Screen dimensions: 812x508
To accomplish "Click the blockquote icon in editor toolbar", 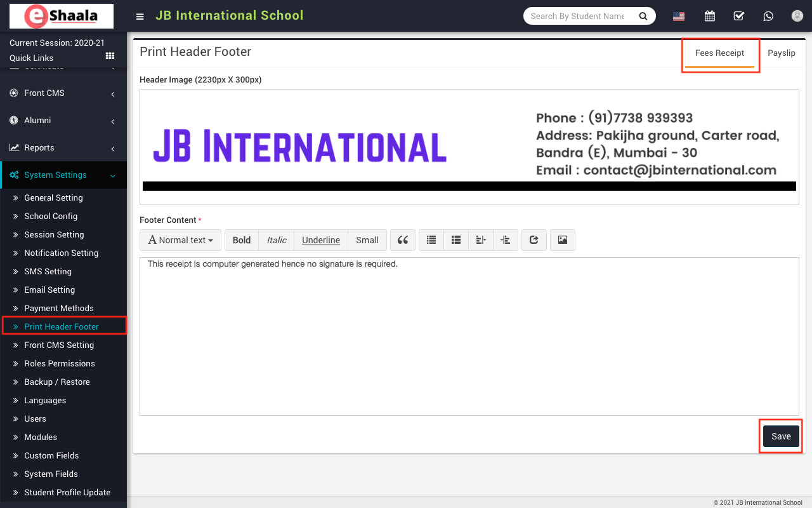I will coord(402,240).
